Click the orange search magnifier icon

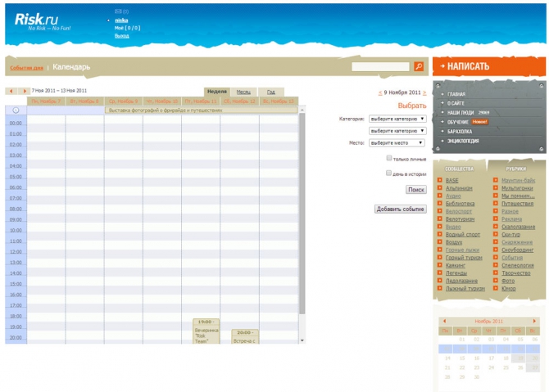419,66
